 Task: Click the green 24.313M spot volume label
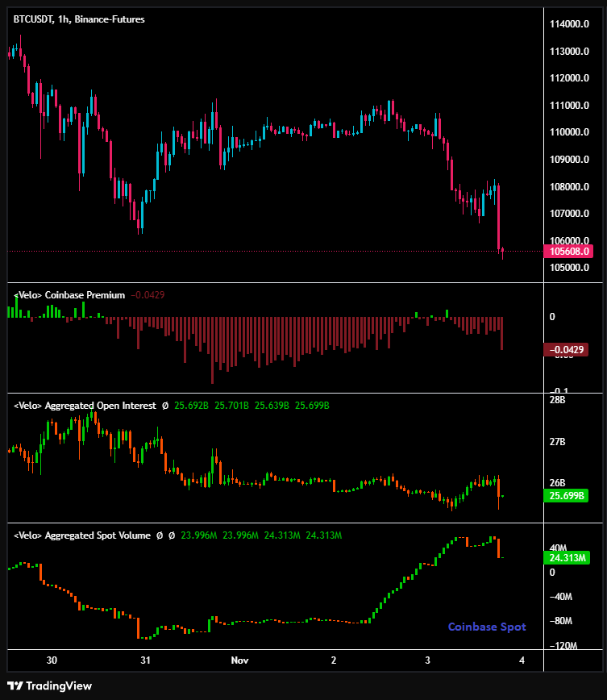pos(568,557)
